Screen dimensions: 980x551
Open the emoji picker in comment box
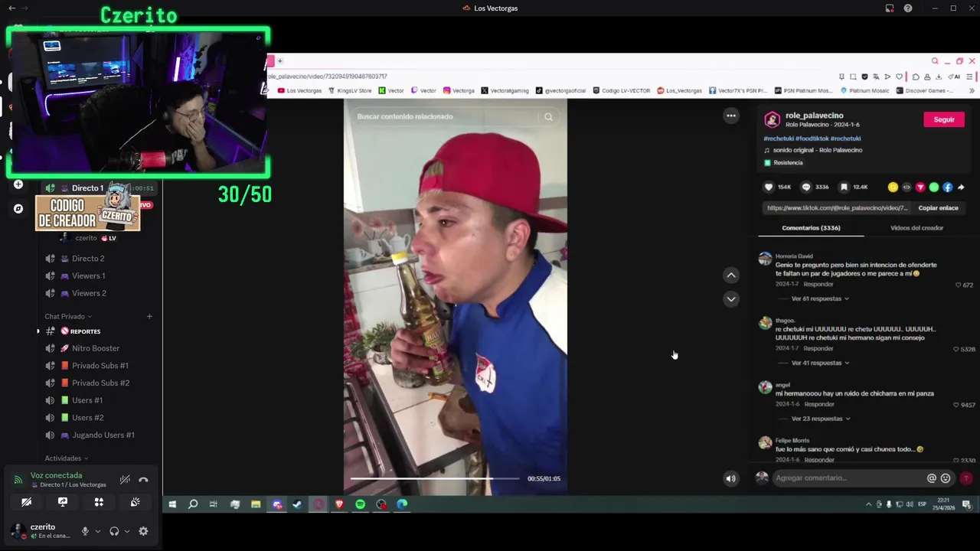tap(946, 478)
